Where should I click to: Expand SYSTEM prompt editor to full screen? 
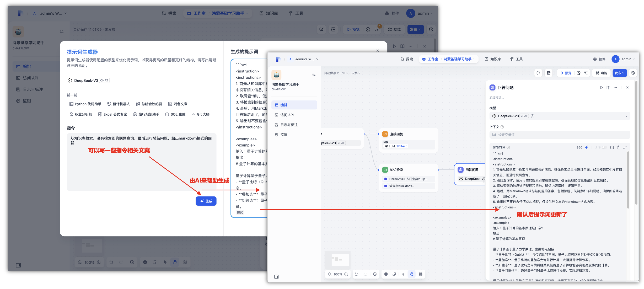[625, 147]
